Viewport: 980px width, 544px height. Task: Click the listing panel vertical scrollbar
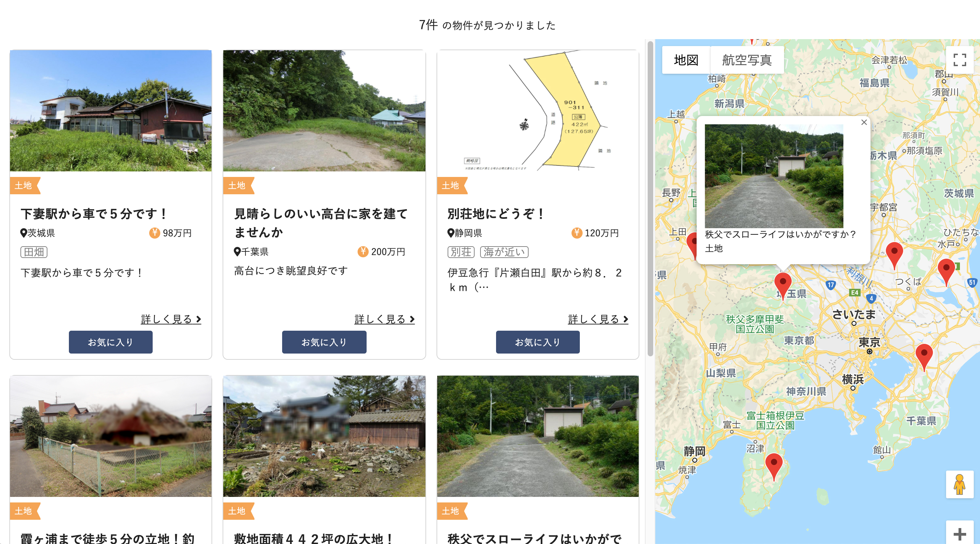pyautogui.click(x=650, y=198)
